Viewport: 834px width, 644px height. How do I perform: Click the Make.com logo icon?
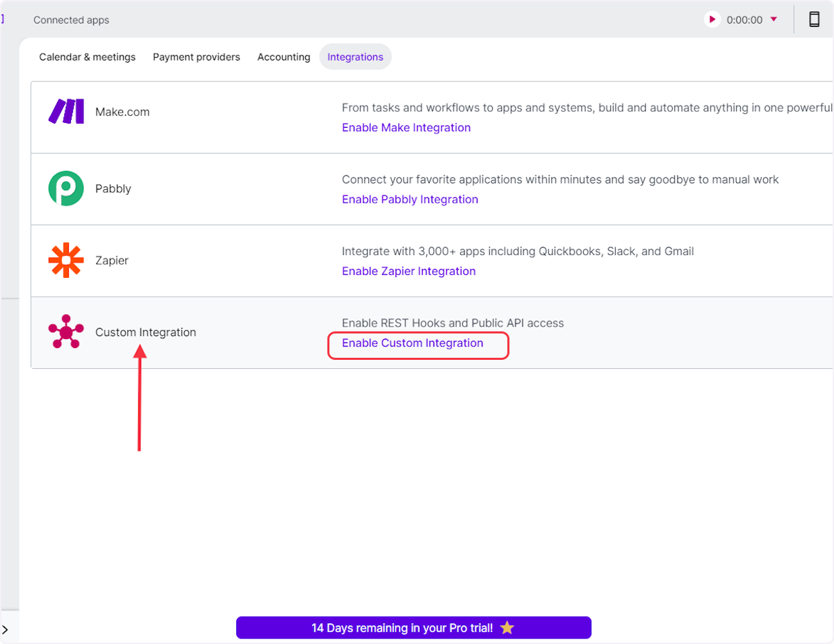pos(66,111)
